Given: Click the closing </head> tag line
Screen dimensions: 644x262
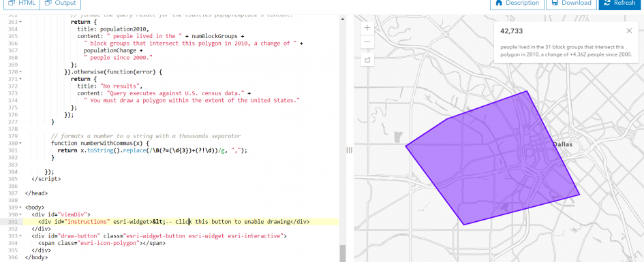Looking at the screenshot, I should 36,193.
